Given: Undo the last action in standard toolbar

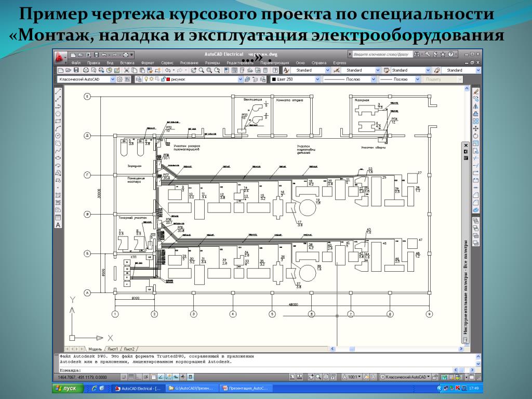Looking at the screenshot, I should click(168, 70).
